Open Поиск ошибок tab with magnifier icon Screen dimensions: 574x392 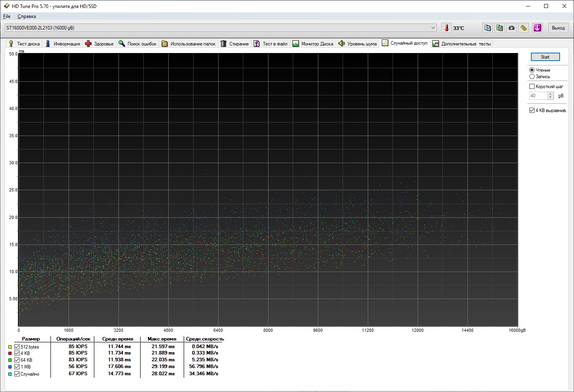pyautogui.click(x=138, y=44)
